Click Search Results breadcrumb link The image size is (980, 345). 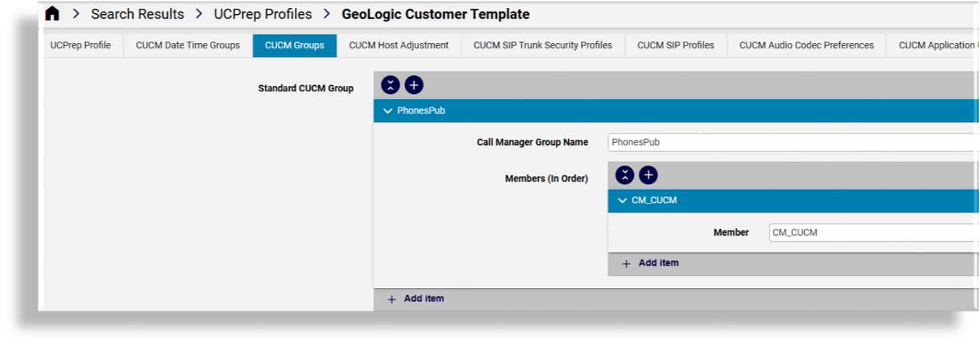coord(138,14)
